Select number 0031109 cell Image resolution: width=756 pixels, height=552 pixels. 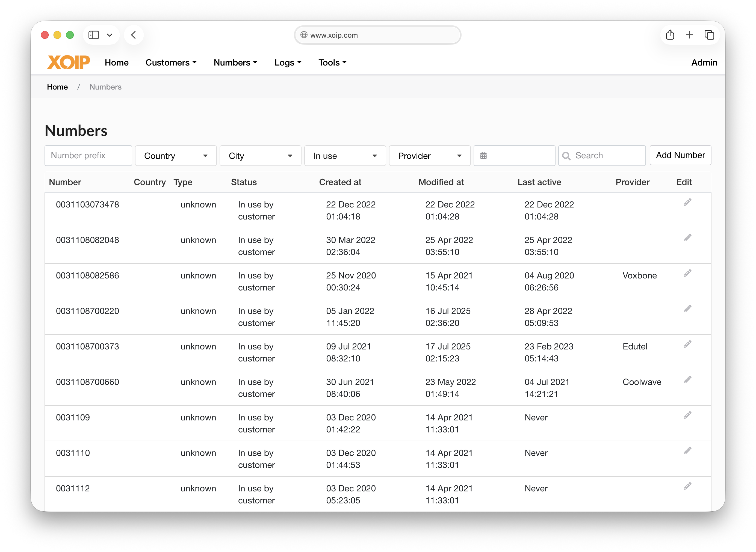(73, 417)
